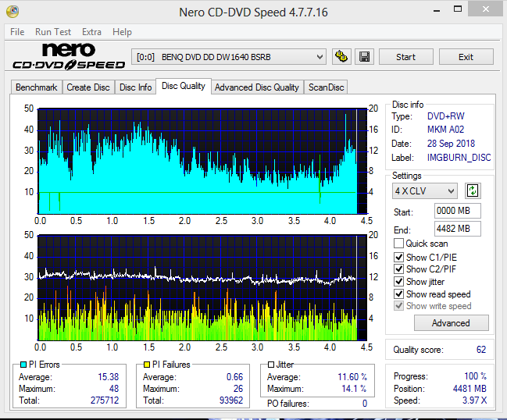Open the File menu

coord(17,32)
